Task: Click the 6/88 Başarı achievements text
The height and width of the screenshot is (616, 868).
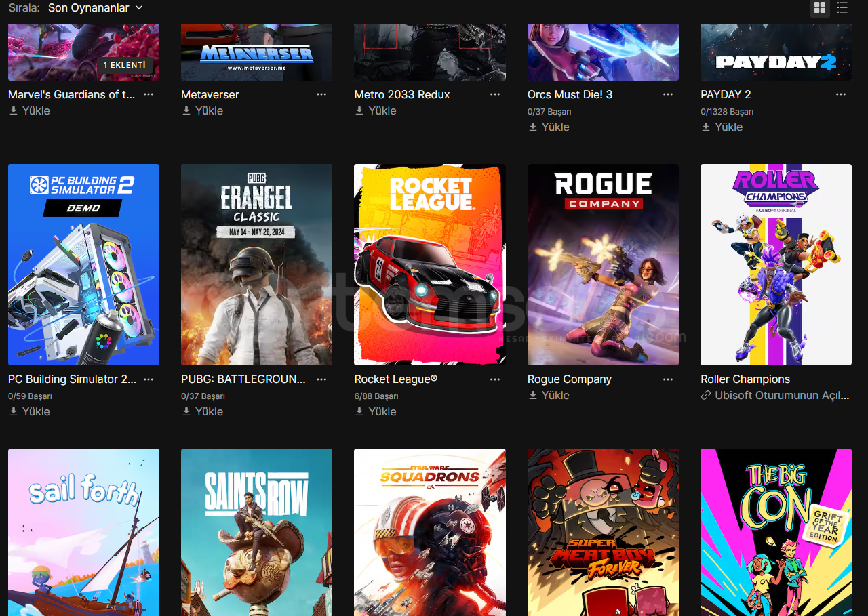Action: point(376,396)
